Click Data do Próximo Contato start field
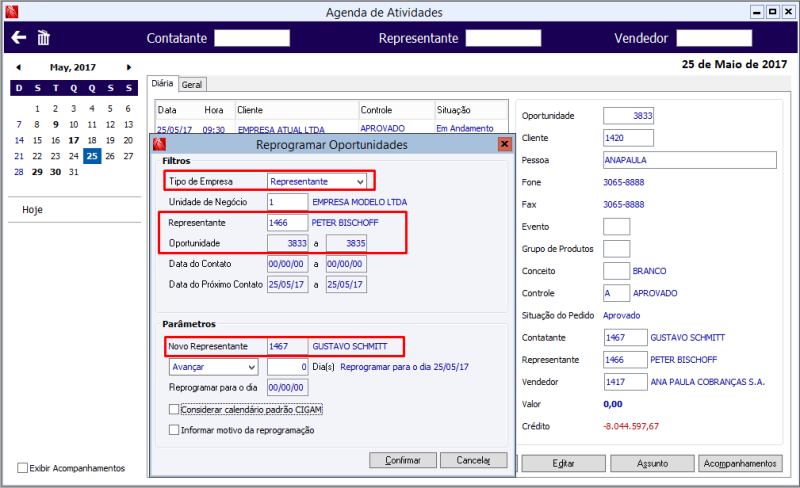The width and height of the screenshot is (800, 488). point(288,284)
